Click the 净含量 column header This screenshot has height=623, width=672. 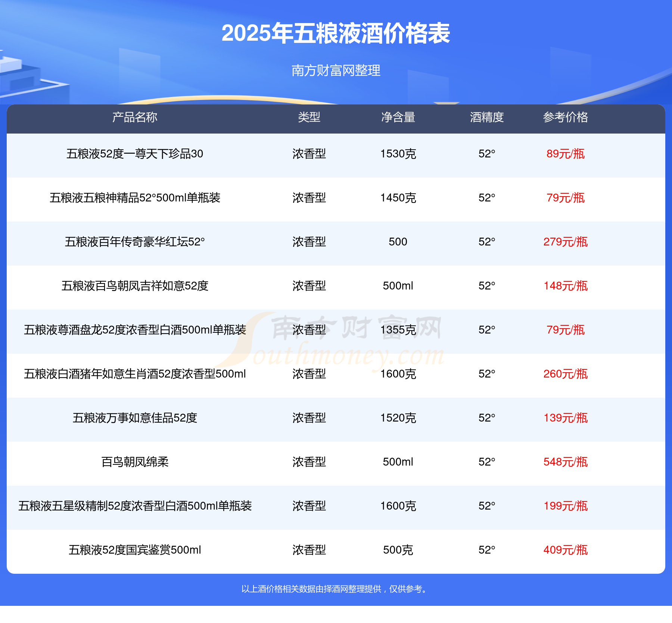tap(398, 117)
